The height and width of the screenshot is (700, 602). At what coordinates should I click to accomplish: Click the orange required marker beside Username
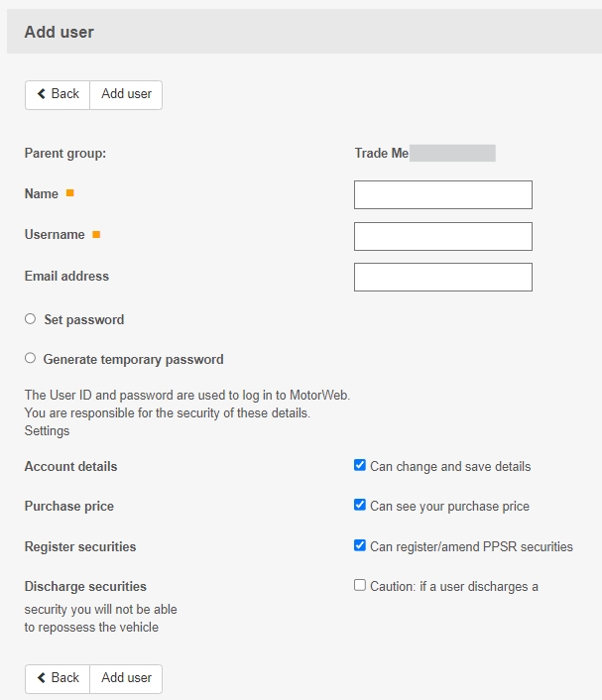pyautogui.click(x=96, y=235)
